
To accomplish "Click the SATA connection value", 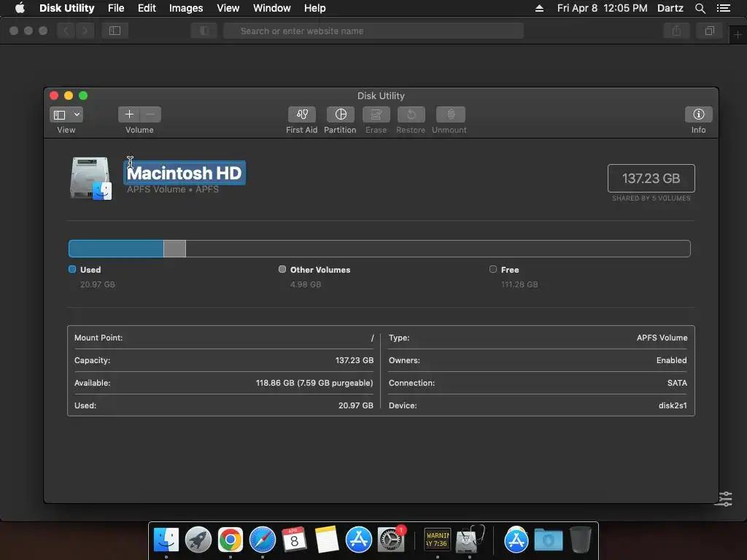I will [677, 383].
